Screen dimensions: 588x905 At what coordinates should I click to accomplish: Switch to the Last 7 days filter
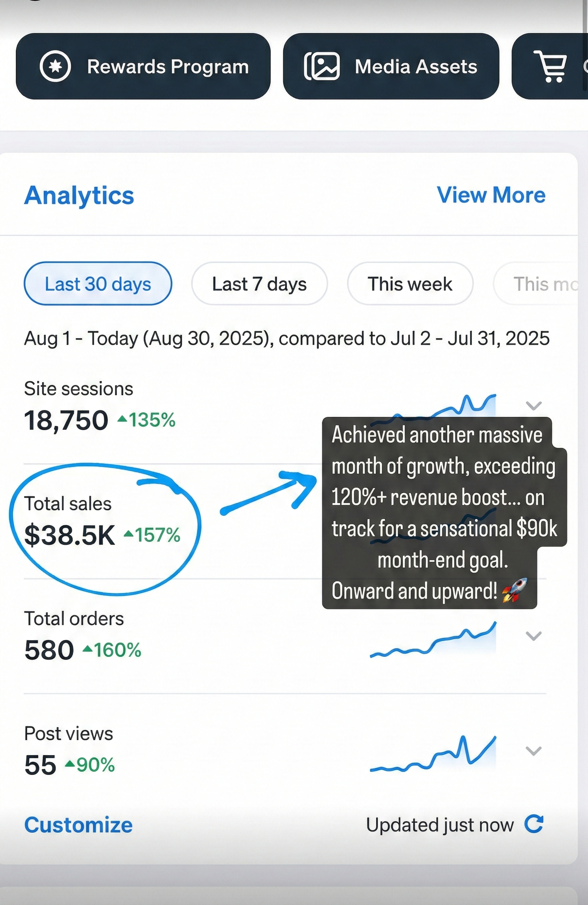[259, 284]
